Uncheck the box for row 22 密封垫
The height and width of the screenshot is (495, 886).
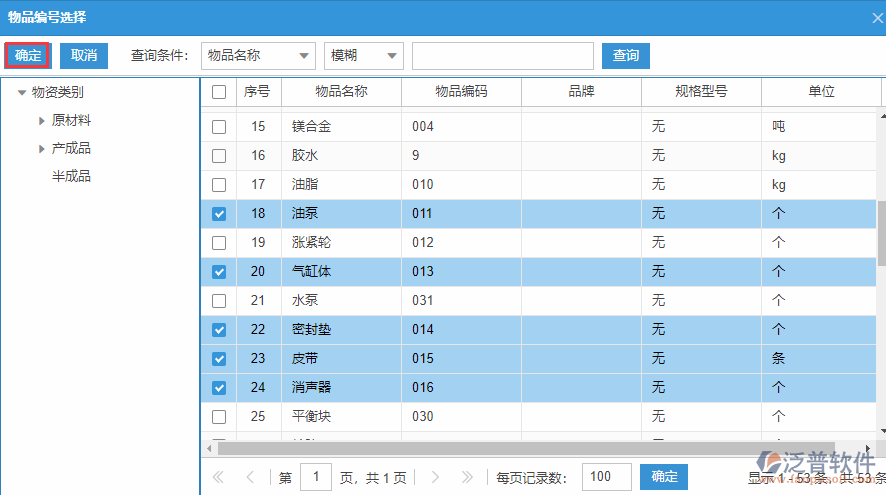click(219, 329)
